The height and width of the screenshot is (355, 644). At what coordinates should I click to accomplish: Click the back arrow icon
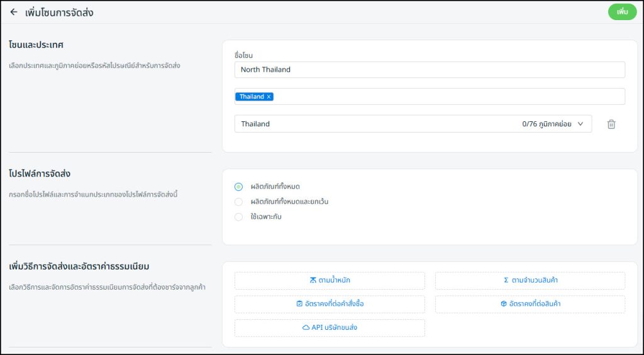tap(14, 12)
